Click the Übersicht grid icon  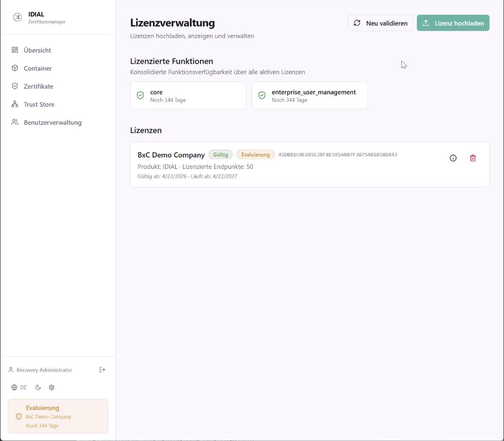pos(15,50)
